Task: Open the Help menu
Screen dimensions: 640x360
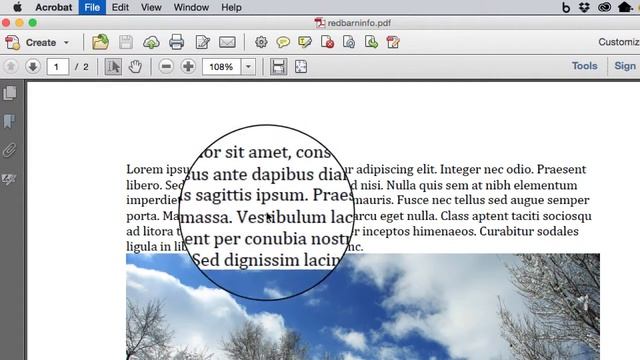Action: tap(231, 7)
